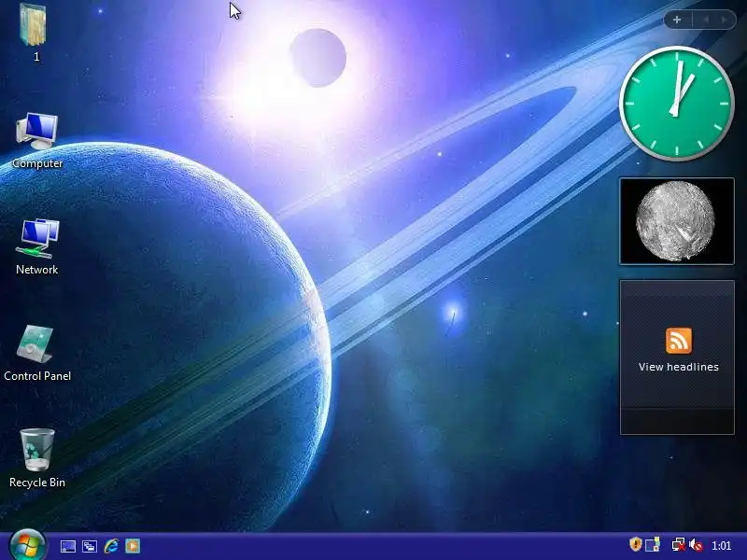Click Show Desktop in quick launch

pyautogui.click(x=67, y=546)
